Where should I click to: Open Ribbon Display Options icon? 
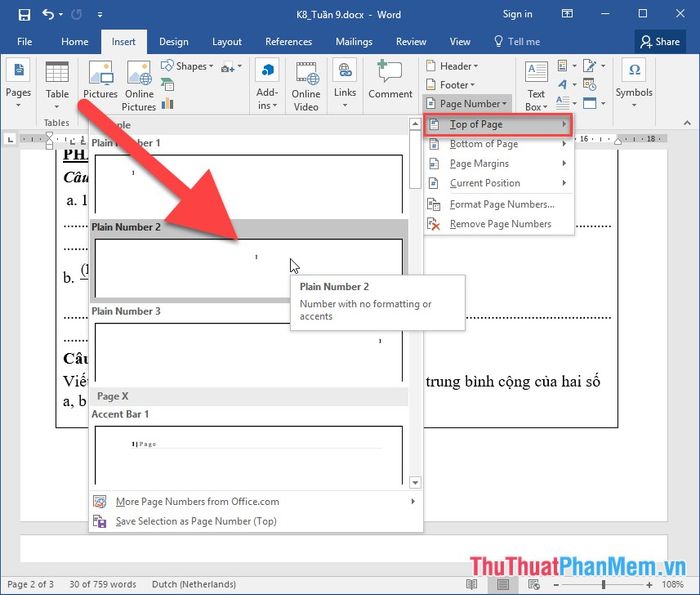[567, 14]
